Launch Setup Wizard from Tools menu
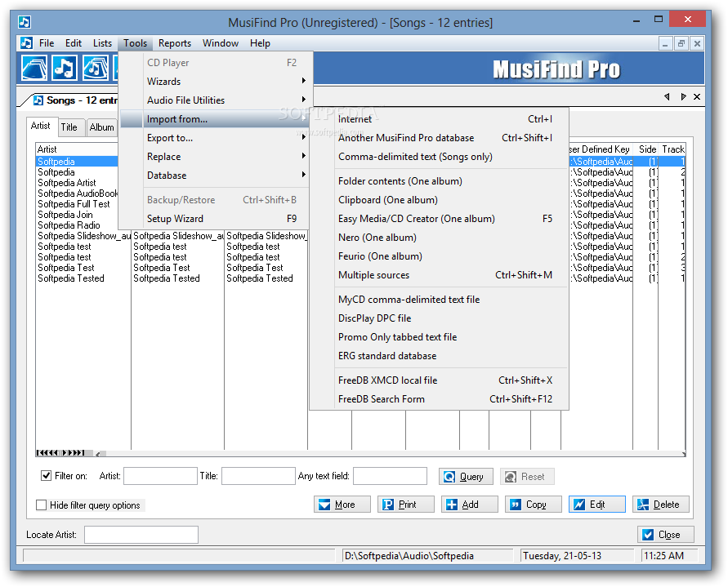728x587 pixels. (214, 219)
